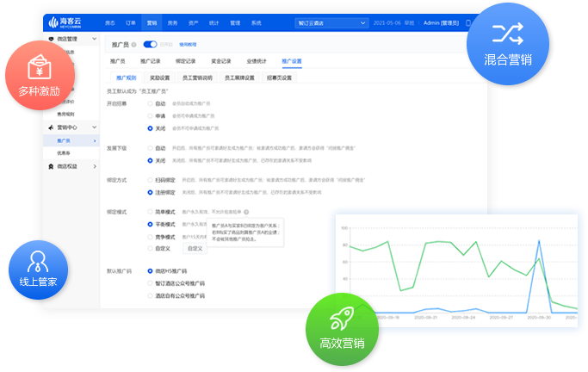Click the help icon beside 推广员 title
The height and width of the screenshot is (372, 588).
(134, 43)
